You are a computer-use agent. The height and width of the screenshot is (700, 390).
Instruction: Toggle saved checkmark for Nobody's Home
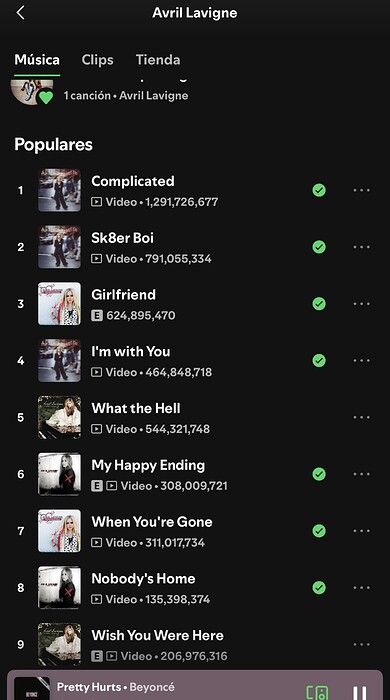pos(319,587)
